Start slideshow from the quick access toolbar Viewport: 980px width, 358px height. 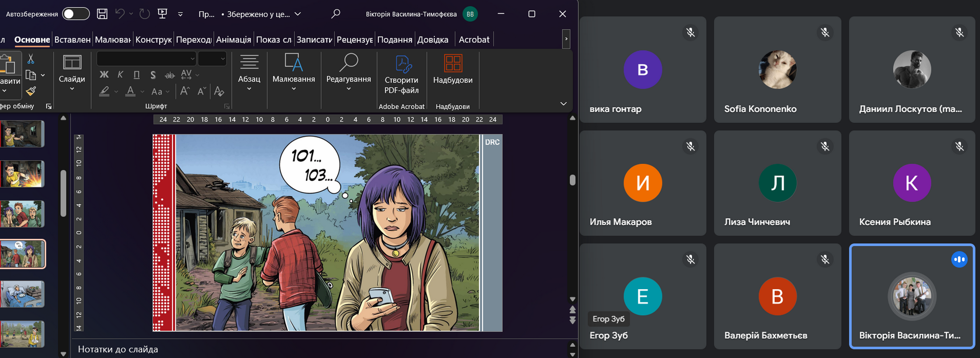(x=162, y=14)
